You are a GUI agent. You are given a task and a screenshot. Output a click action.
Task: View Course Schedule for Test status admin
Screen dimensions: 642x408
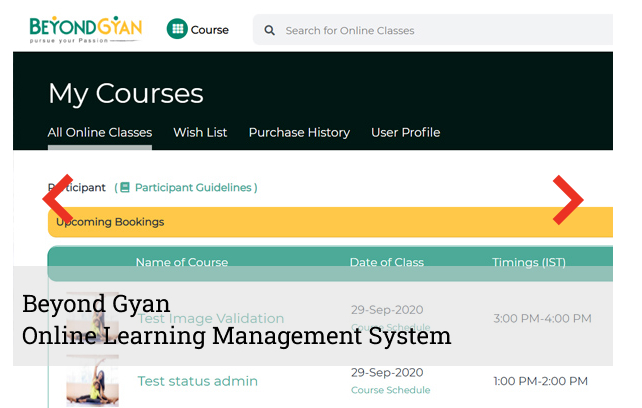coord(390,391)
